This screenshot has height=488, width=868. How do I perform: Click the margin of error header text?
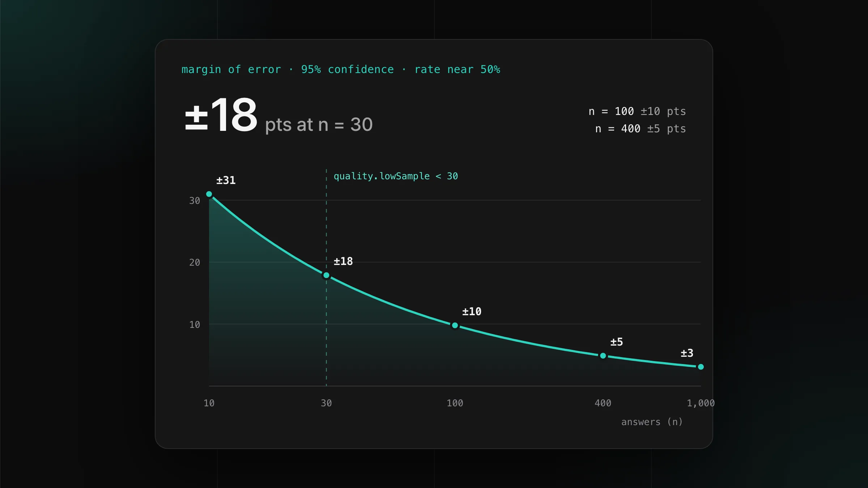click(x=341, y=69)
